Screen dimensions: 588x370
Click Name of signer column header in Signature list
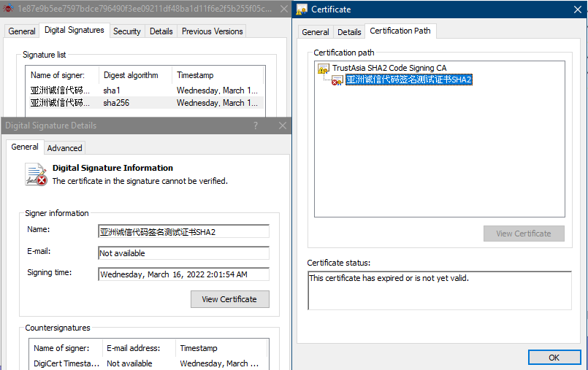coord(62,75)
